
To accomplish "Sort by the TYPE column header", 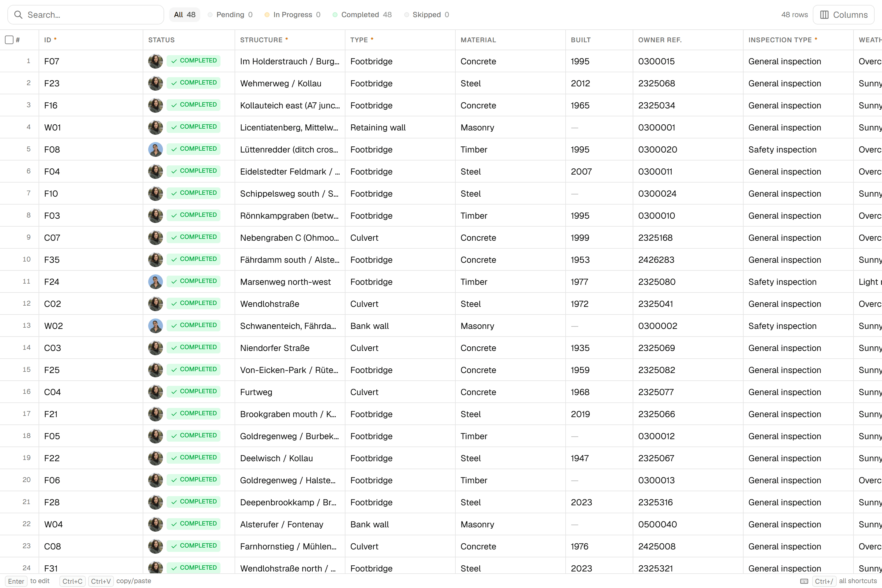I will tap(400, 40).
